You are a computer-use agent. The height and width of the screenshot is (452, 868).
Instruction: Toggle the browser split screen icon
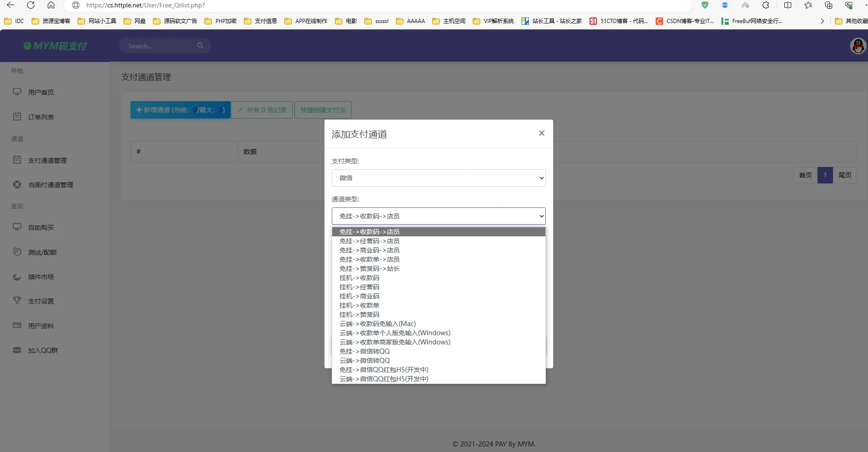click(788, 5)
